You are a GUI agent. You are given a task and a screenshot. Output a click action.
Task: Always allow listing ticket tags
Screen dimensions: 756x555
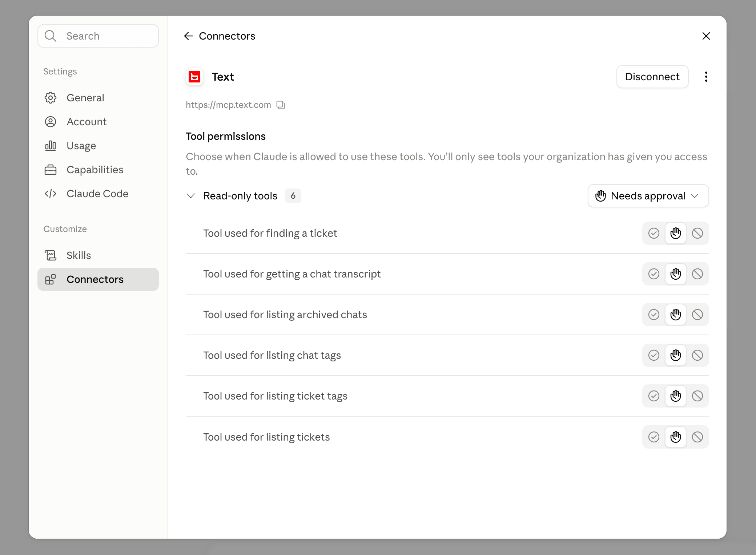click(x=654, y=396)
